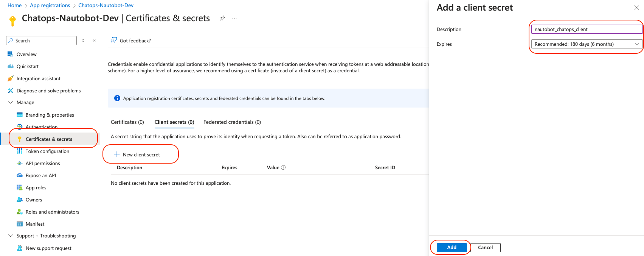Screen dimensions: 644x256
Task: Go to App registrations breadcrumb link
Action: (50, 5)
